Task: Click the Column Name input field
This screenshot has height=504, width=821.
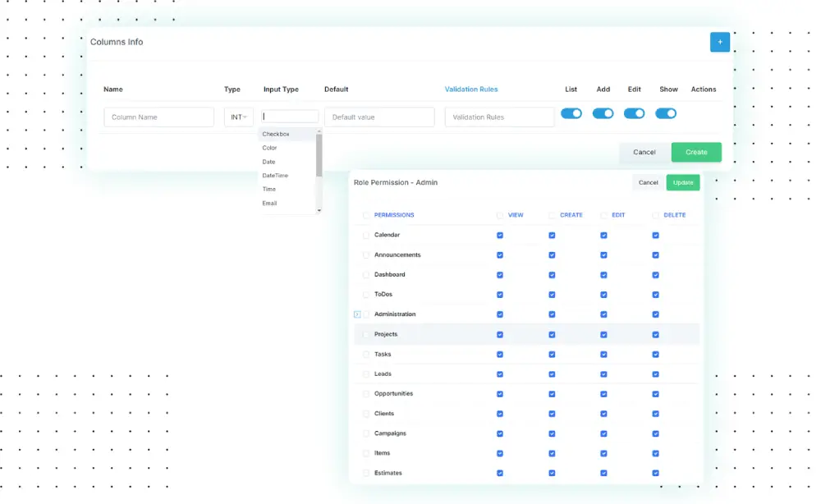Action: tap(158, 117)
